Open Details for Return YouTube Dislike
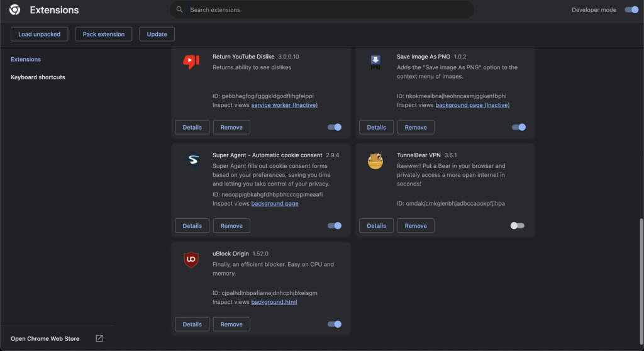The width and height of the screenshot is (644, 351). pyautogui.click(x=192, y=127)
